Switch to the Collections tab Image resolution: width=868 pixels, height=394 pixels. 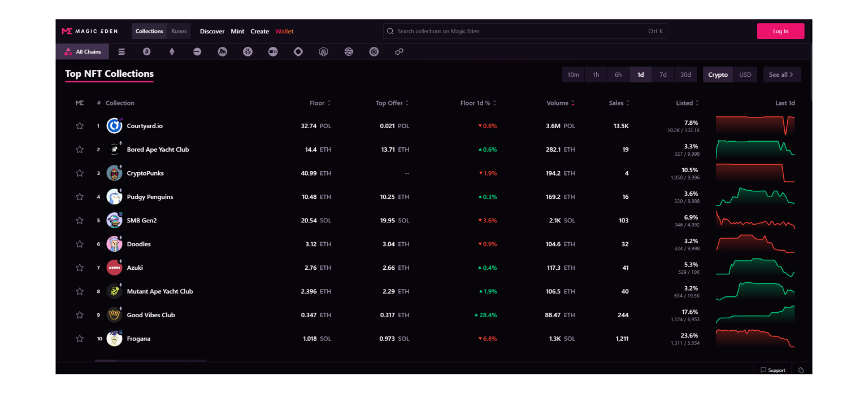tap(149, 31)
